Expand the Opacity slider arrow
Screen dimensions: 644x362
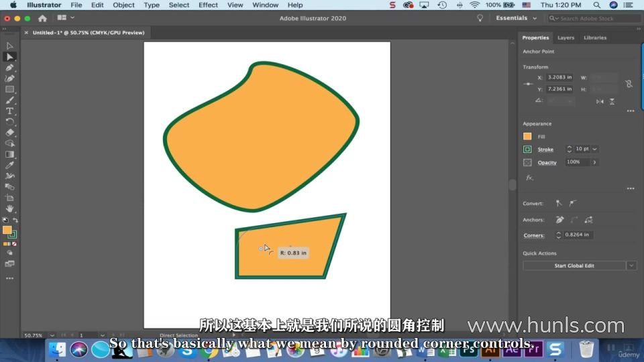(x=594, y=162)
